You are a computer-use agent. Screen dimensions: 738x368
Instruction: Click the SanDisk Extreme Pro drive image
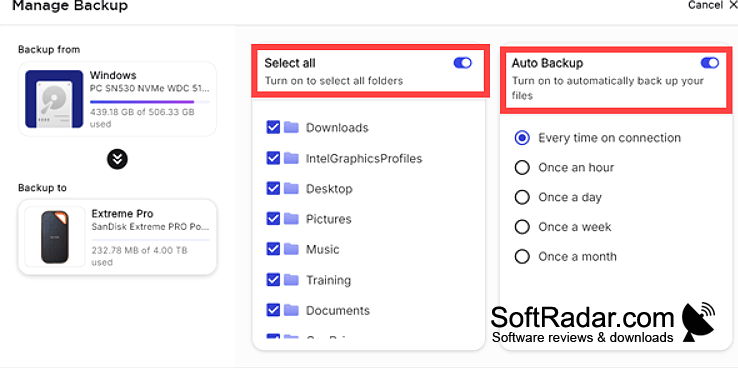pyautogui.click(x=55, y=237)
